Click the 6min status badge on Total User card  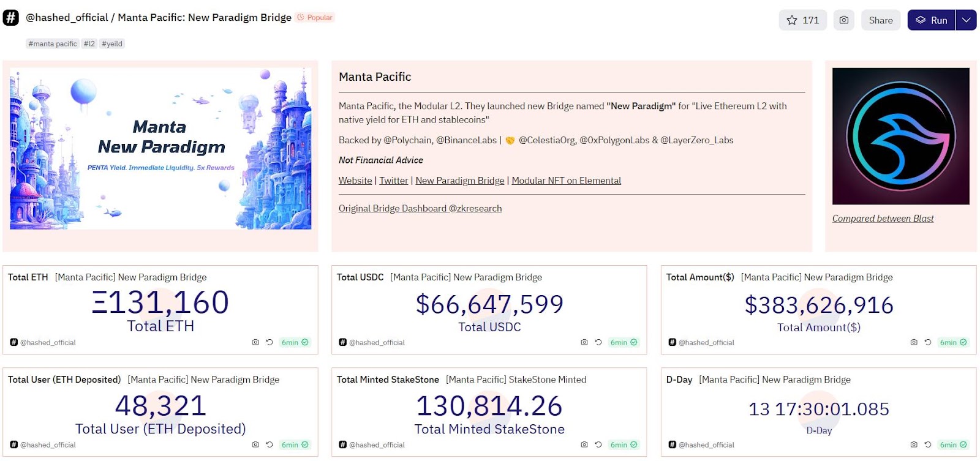(x=295, y=444)
